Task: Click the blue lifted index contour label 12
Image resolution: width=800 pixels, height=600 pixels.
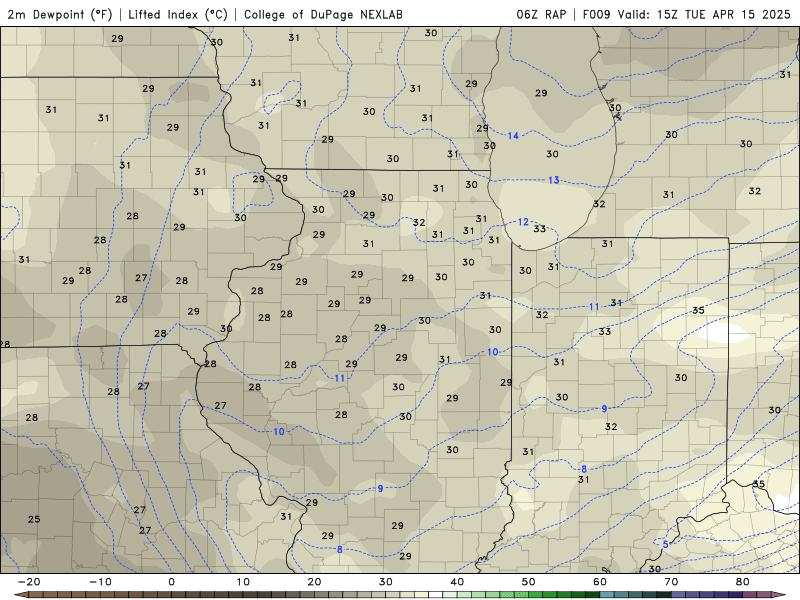Action: [523, 222]
